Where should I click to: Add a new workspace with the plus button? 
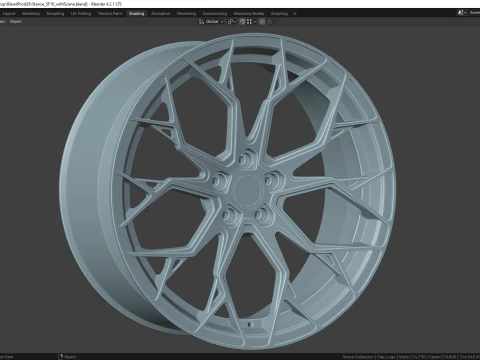pyautogui.click(x=295, y=14)
